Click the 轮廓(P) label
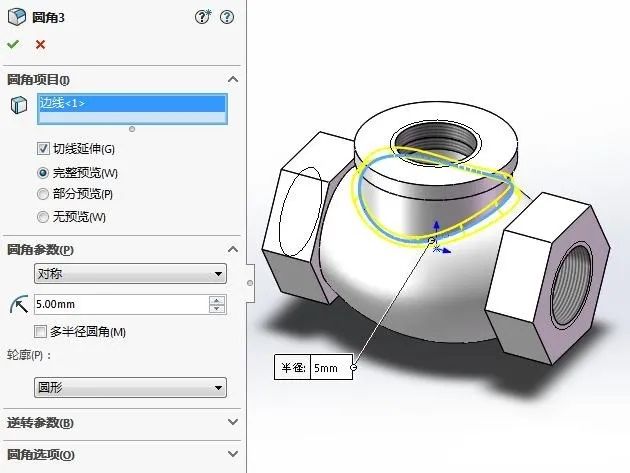This screenshot has height=473, width=630. pyautogui.click(x=29, y=355)
